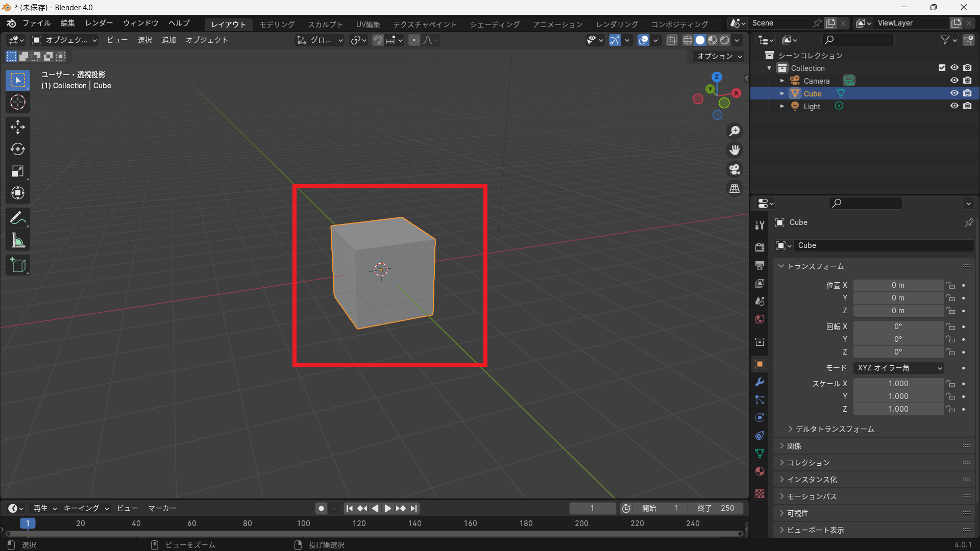Select the Rotate tool
The height and width of the screenshot is (551, 980).
click(x=18, y=149)
